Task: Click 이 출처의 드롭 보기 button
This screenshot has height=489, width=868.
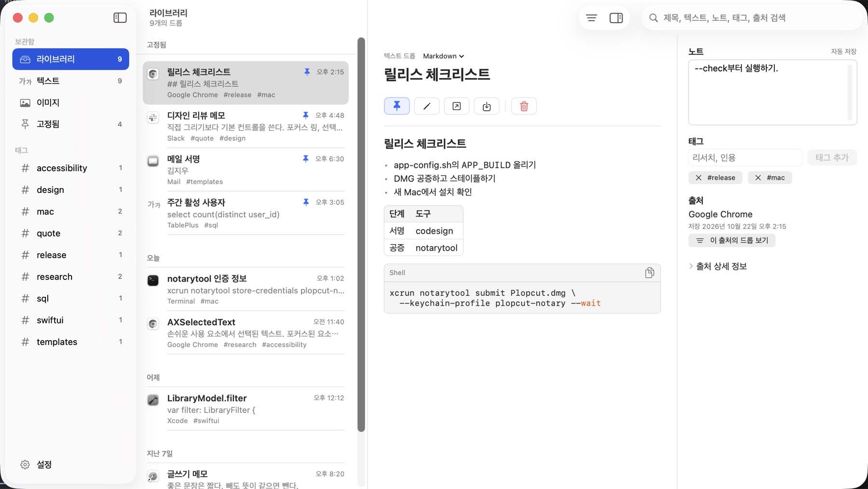Action: click(x=732, y=240)
